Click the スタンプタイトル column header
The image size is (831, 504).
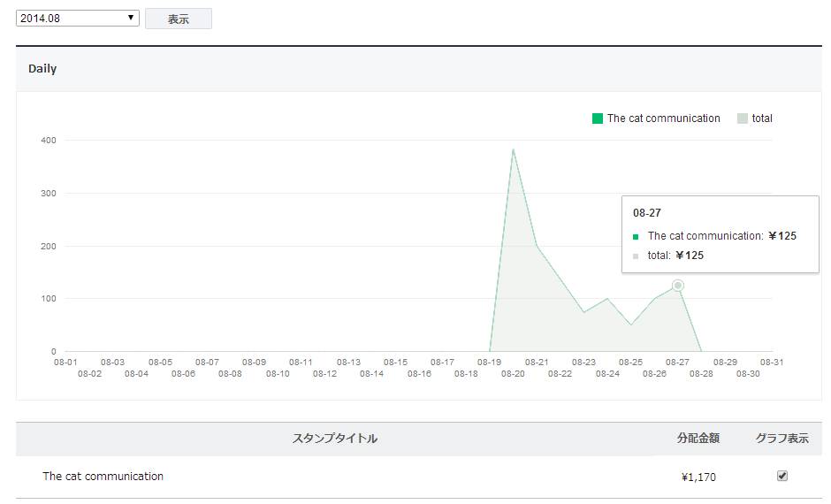335,439
